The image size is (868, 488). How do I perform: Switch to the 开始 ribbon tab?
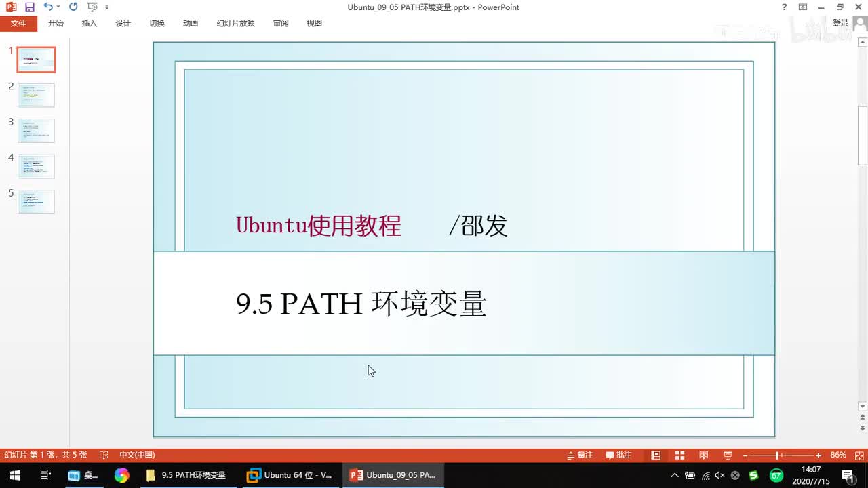(x=56, y=23)
